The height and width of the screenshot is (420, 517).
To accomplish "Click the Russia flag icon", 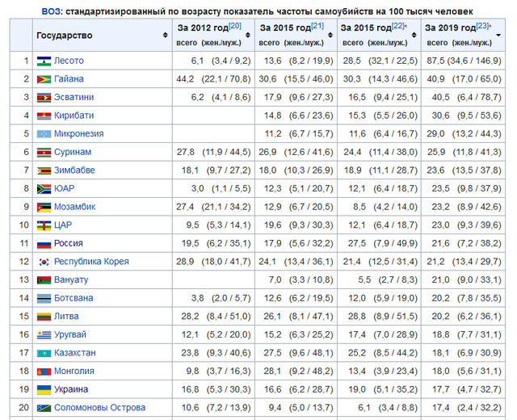I will pyautogui.click(x=44, y=244).
